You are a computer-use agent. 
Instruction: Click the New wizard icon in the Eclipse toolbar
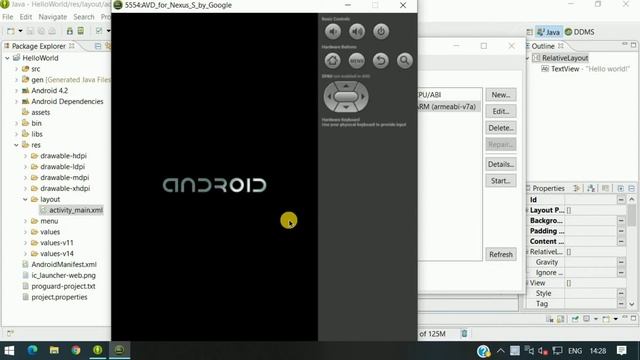(11, 31)
